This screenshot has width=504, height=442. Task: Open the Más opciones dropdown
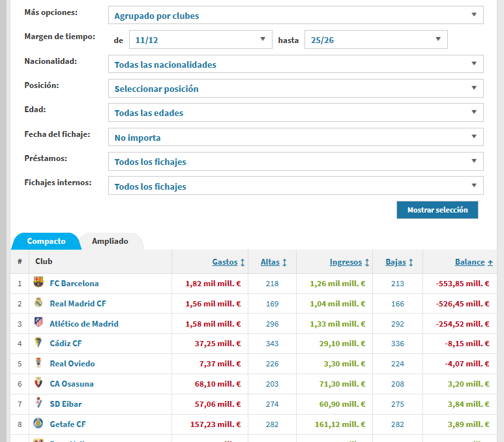point(296,15)
